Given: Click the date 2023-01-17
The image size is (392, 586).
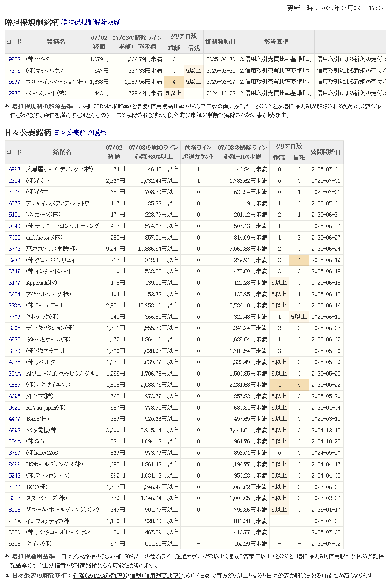Looking at the screenshot, I should click(x=326, y=510).
